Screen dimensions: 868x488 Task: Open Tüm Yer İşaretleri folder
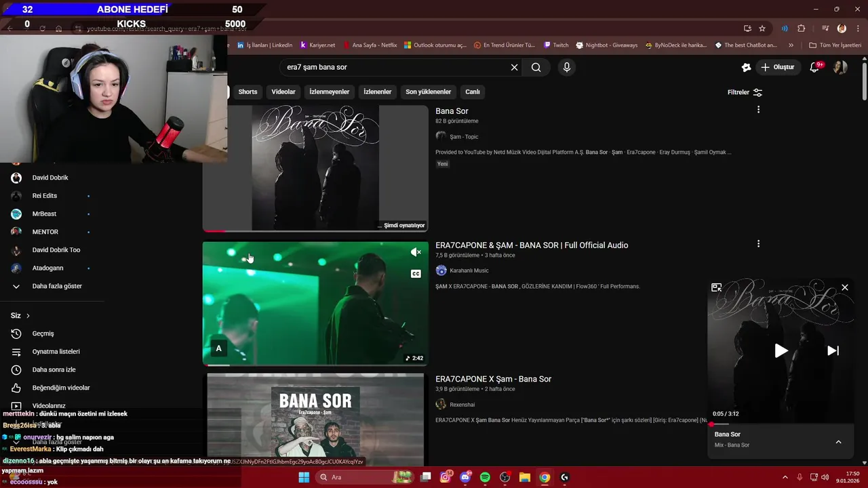835,45
